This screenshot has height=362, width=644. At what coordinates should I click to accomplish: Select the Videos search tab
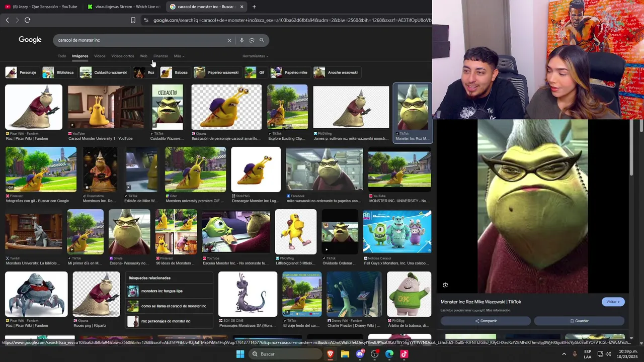(x=100, y=56)
